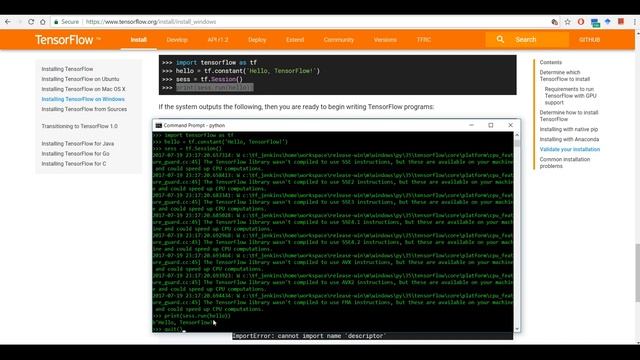640x360 pixels.
Task: Click the Command Prompt scrollbar thumb
Action: point(517,143)
